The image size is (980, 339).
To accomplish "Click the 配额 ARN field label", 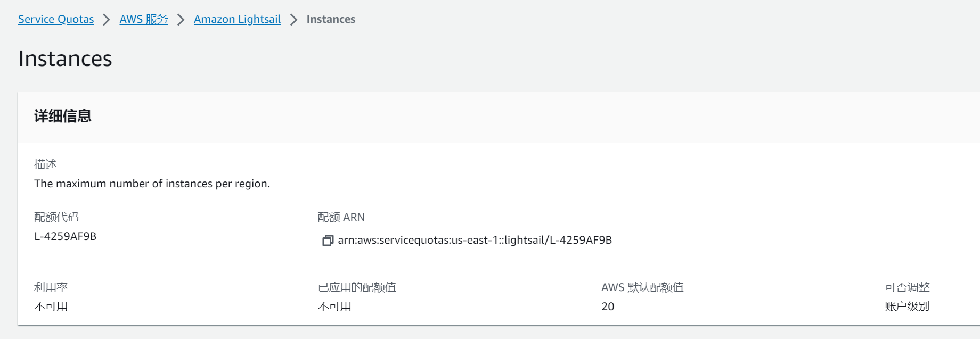I will [x=341, y=217].
